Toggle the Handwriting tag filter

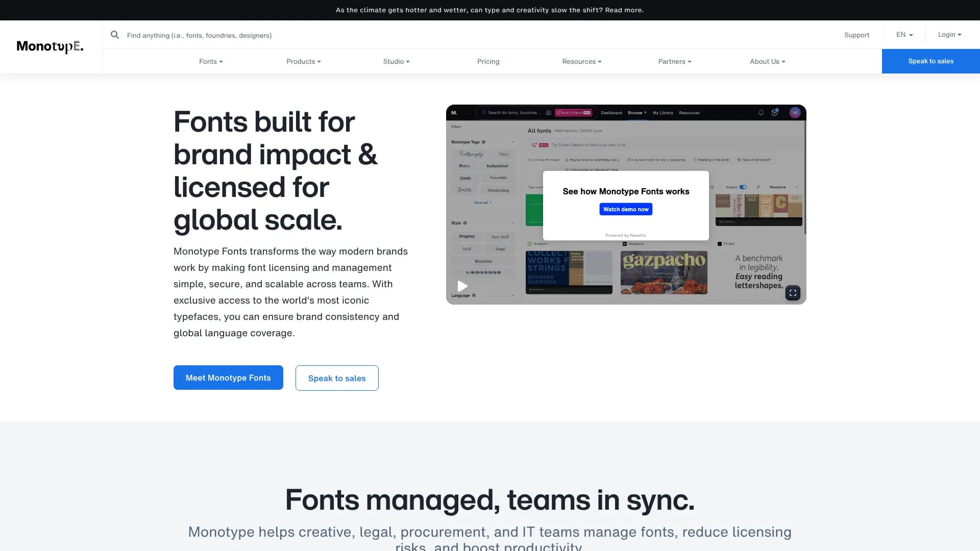pos(498,190)
